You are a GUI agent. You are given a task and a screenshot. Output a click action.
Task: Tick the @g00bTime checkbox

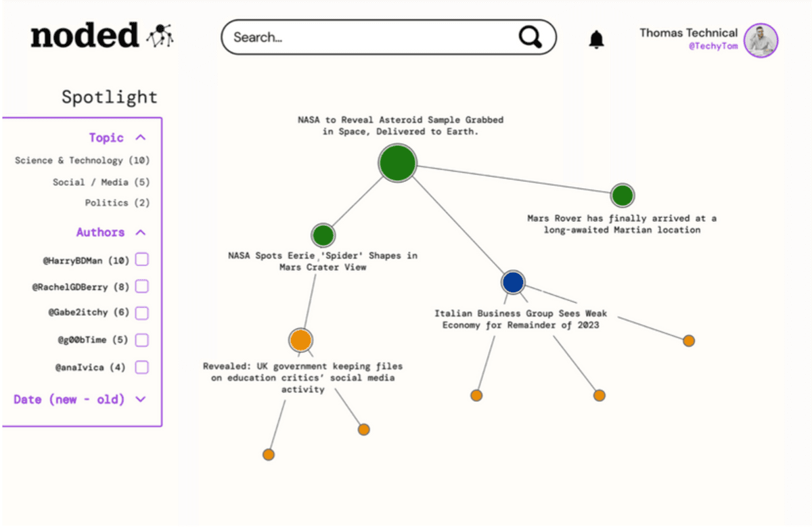(x=142, y=340)
